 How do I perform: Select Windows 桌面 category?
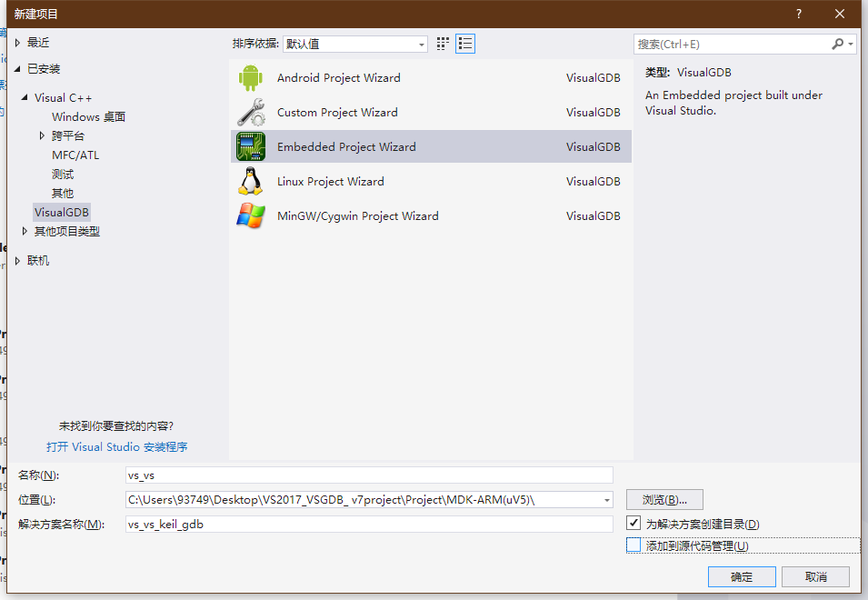tap(88, 116)
